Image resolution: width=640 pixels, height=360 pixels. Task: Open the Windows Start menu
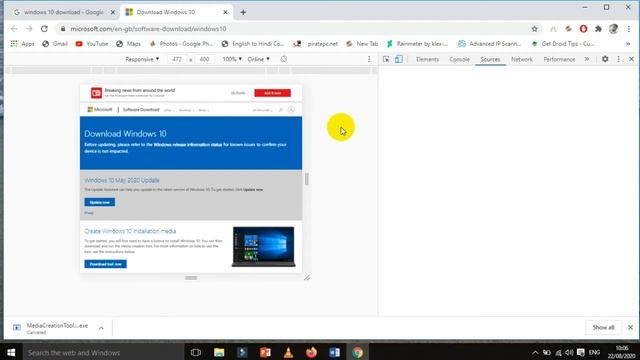pos(11,352)
